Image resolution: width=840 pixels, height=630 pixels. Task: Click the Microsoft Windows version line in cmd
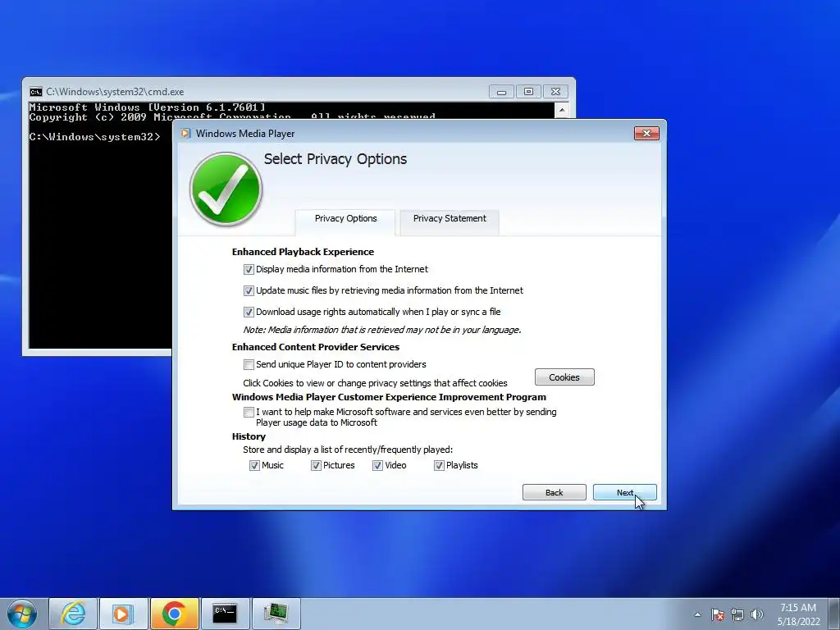click(x=148, y=107)
